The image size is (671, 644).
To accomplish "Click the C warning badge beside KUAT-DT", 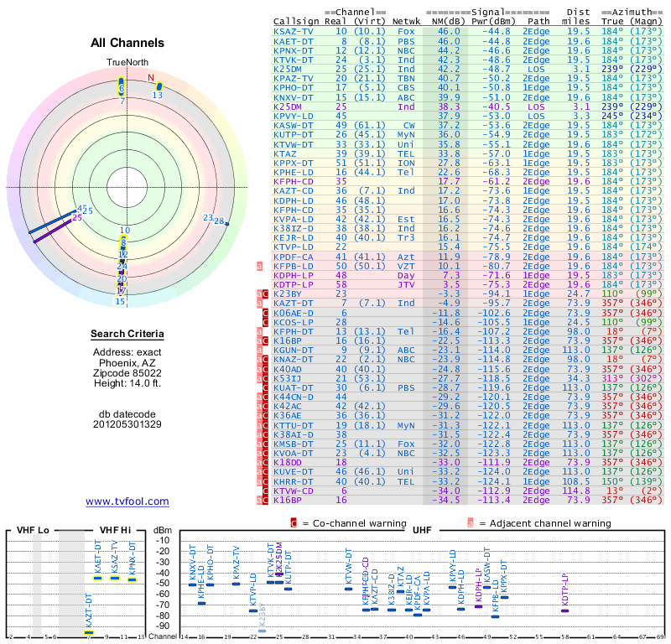I will [x=265, y=387].
